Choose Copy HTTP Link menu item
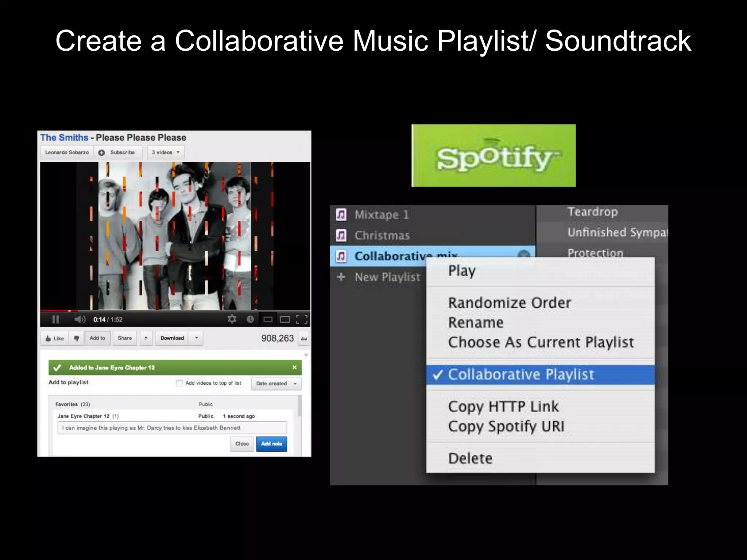The image size is (747, 560). [x=540, y=407]
